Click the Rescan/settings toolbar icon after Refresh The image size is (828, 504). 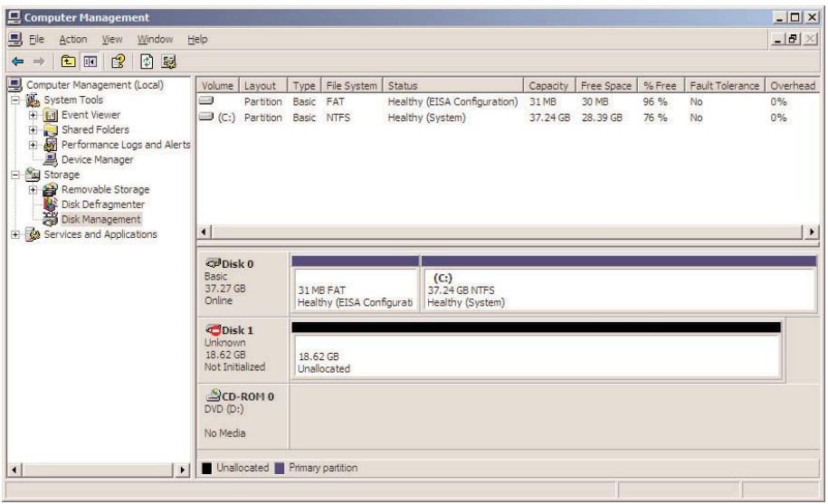(169, 62)
